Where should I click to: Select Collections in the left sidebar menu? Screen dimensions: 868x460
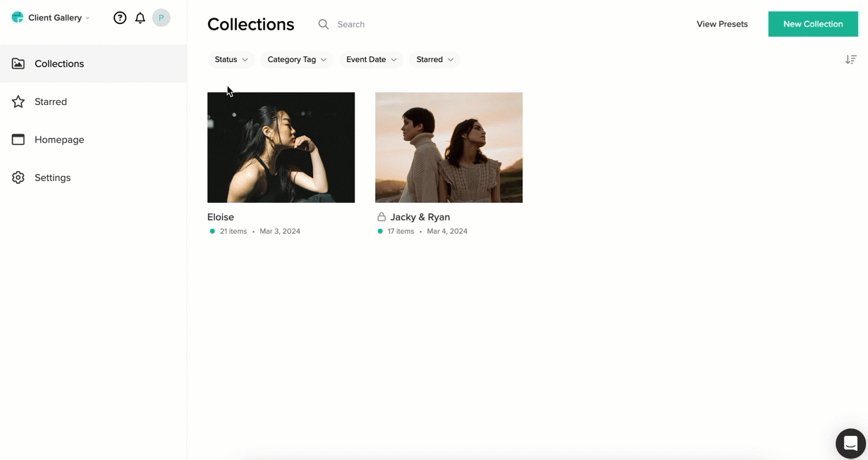pos(59,63)
